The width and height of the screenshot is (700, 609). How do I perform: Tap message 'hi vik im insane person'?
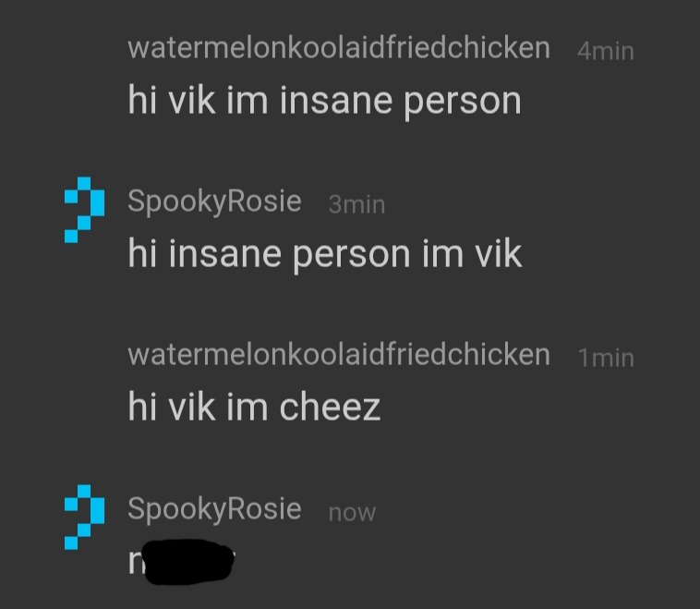324,102
